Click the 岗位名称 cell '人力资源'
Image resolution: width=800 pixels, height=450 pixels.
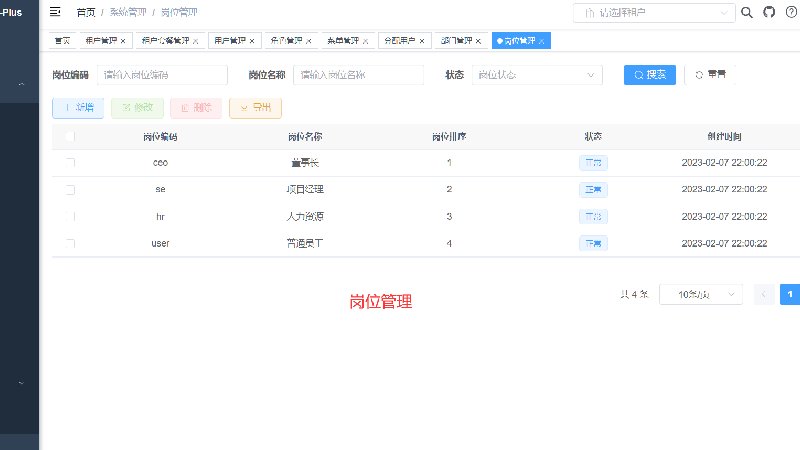tap(305, 217)
